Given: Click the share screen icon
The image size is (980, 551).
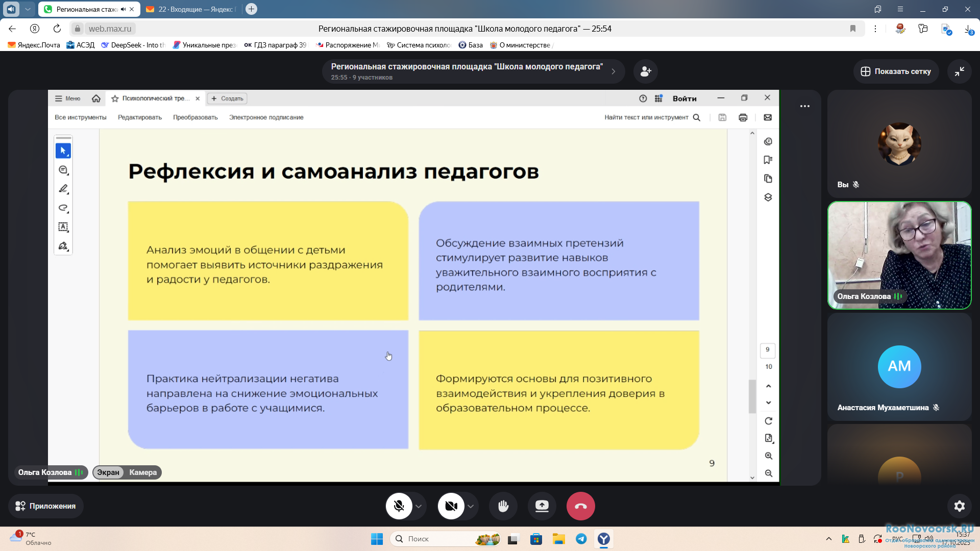Looking at the screenshot, I should tap(542, 506).
